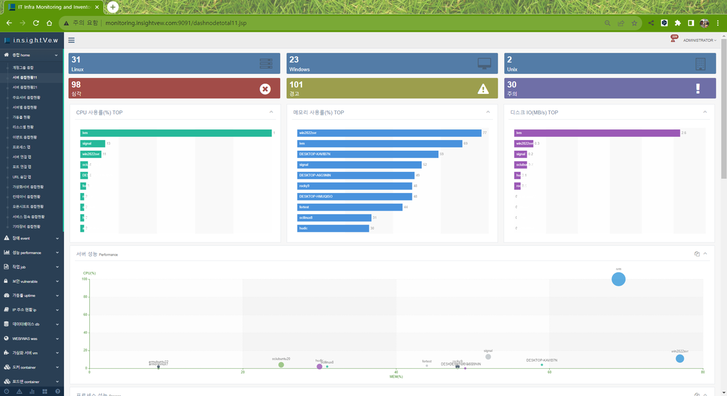The image size is (727, 396).
Task: Click the warning triangle icon of event menu
Action: pos(6,238)
